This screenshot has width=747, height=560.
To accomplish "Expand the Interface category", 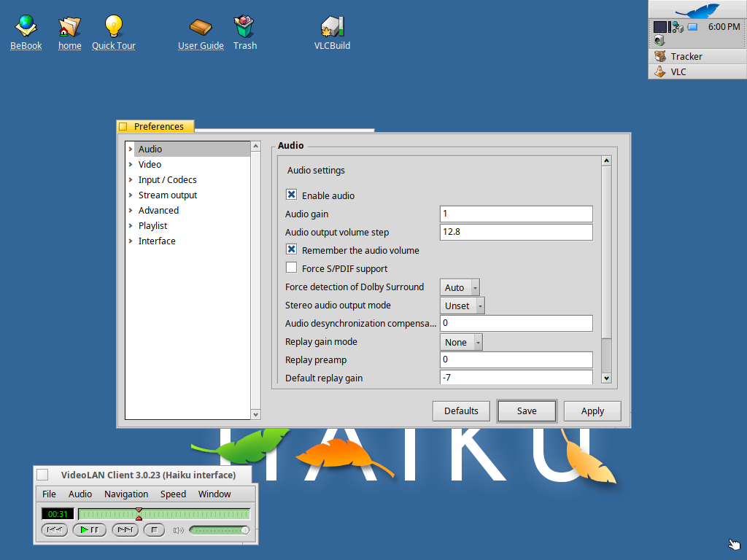I will [131, 241].
